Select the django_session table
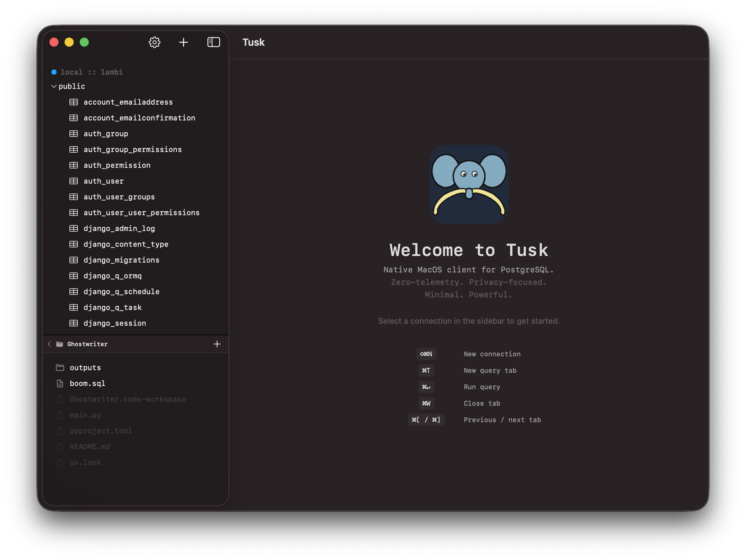Viewport: 746px width, 560px height. (115, 323)
